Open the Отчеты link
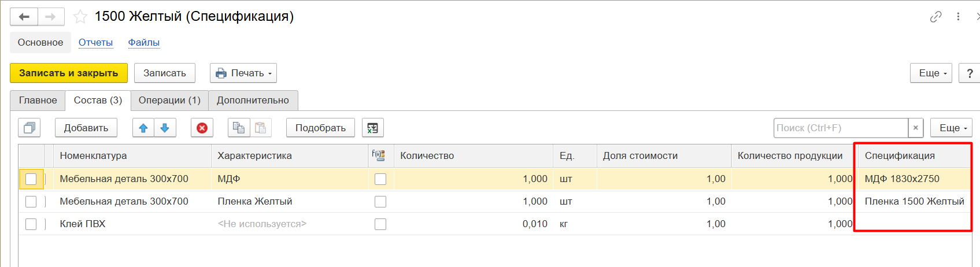980x267 pixels. pyautogui.click(x=95, y=42)
